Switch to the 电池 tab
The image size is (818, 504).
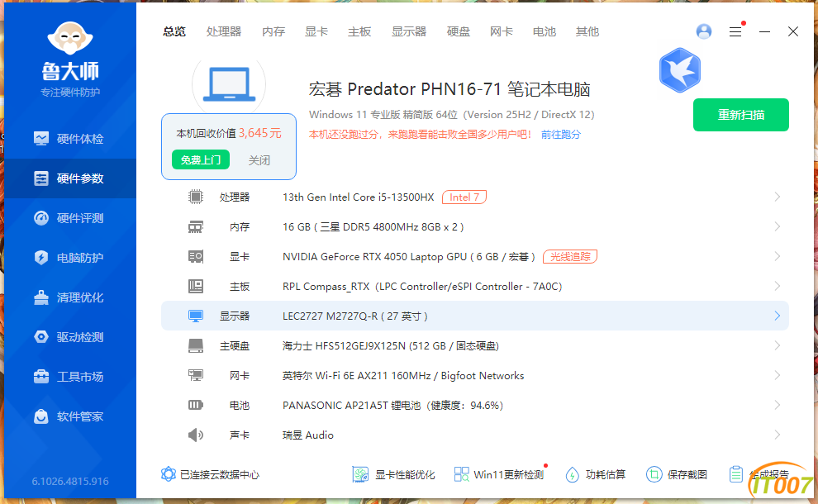(545, 32)
